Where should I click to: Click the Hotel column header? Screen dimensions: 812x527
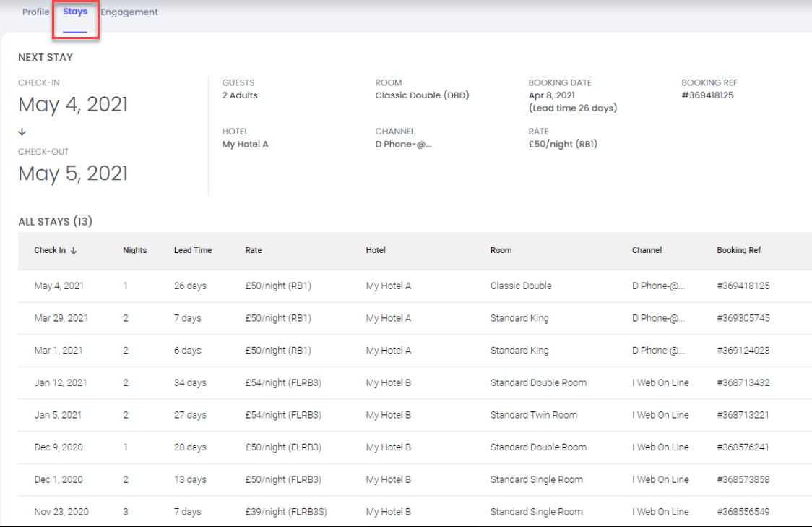(376, 250)
